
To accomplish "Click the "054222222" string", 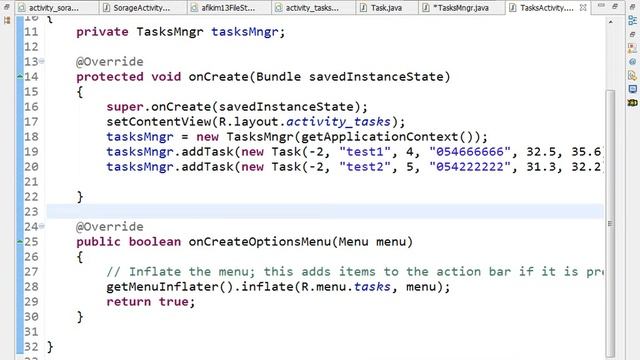I will [470, 167].
